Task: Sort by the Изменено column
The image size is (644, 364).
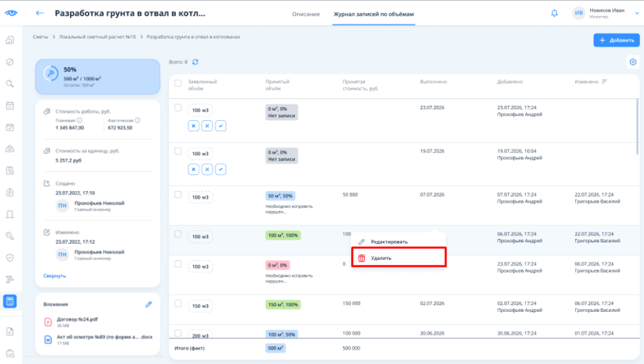Action: coord(604,82)
